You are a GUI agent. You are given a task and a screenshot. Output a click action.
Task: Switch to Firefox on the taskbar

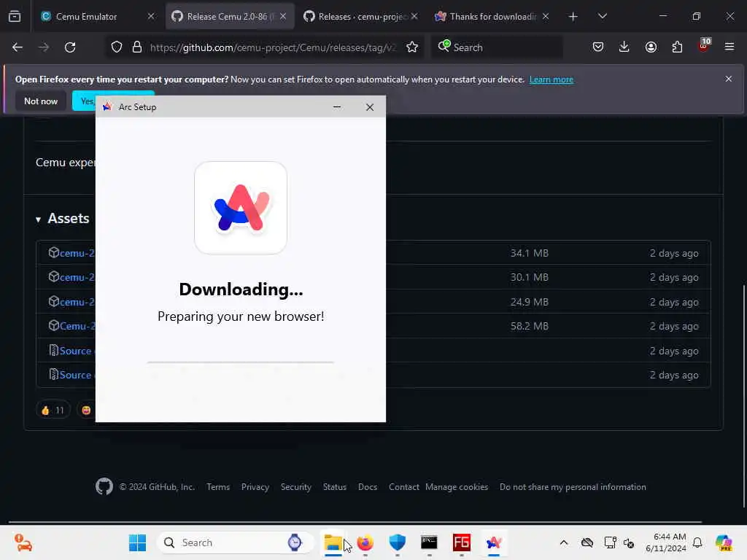click(365, 542)
